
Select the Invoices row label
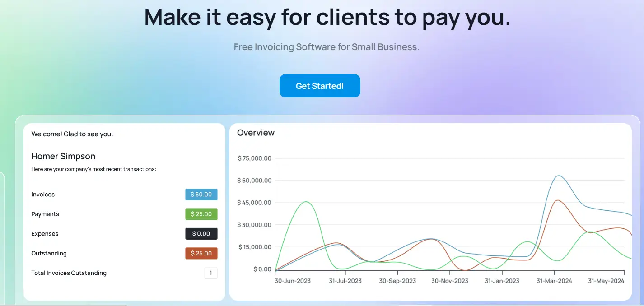point(42,194)
